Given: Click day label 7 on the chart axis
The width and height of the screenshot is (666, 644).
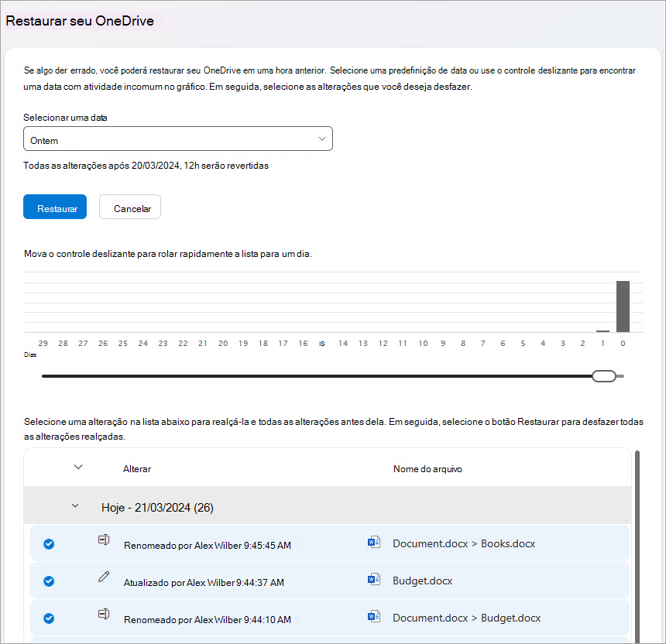Looking at the screenshot, I should [483, 343].
